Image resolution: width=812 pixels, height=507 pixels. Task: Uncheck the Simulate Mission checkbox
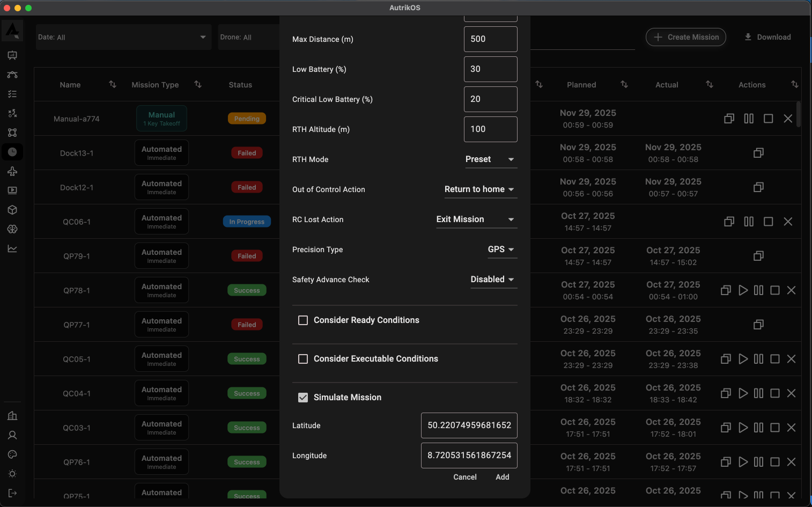pyautogui.click(x=303, y=398)
